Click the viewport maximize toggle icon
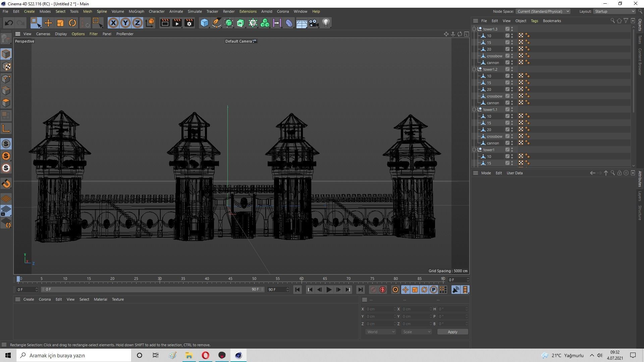 (x=467, y=34)
